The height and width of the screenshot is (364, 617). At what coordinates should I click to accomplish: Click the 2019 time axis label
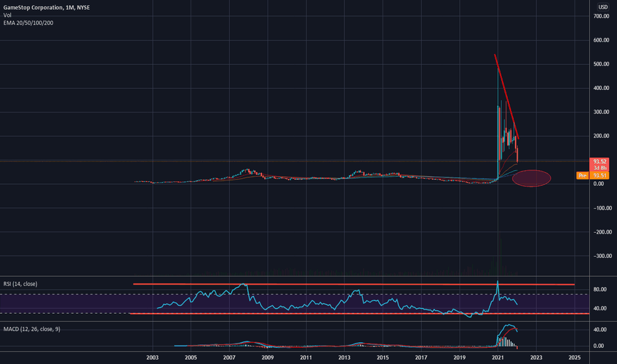click(x=459, y=357)
